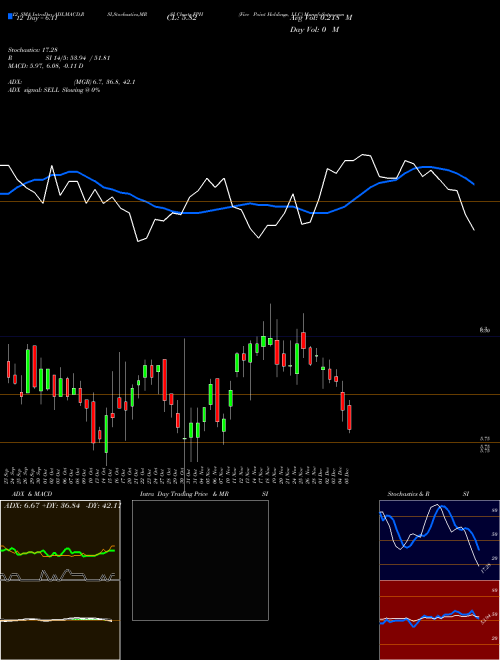Open the red RSI mini chart

pyautogui.click(x=439, y=620)
